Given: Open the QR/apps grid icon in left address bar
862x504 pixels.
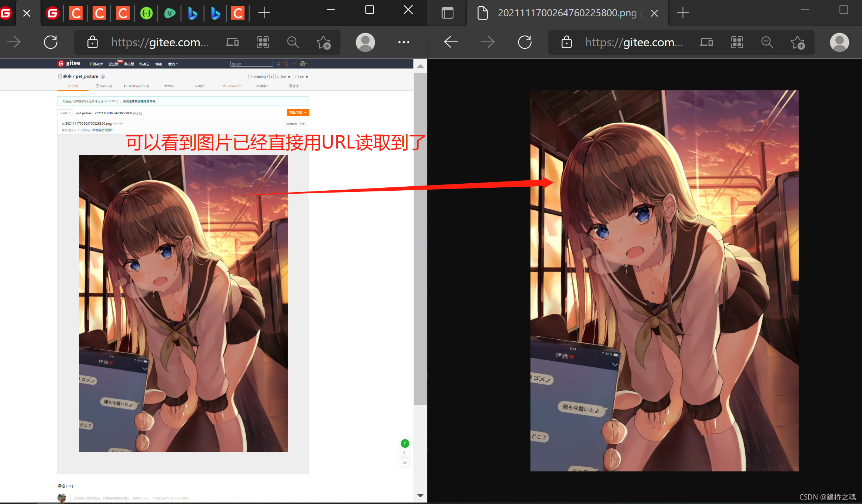Looking at the screenshot, I should (263, 42).
